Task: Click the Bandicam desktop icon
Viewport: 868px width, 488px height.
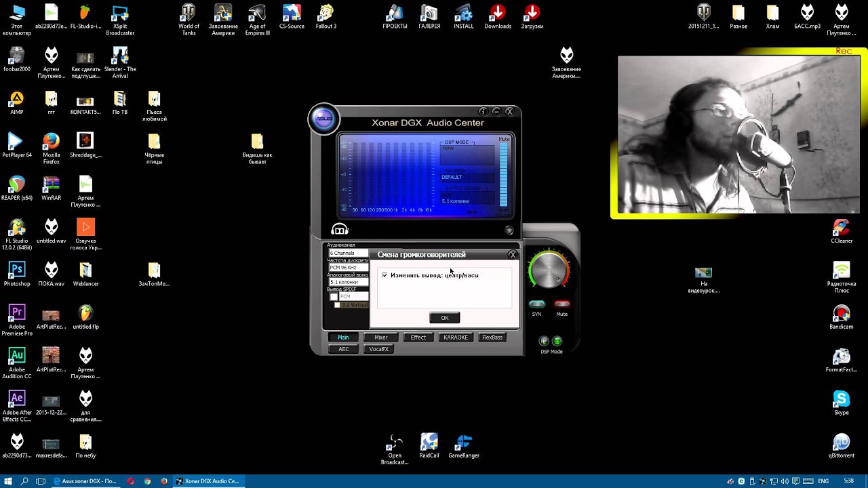Action: pos(841,314)
